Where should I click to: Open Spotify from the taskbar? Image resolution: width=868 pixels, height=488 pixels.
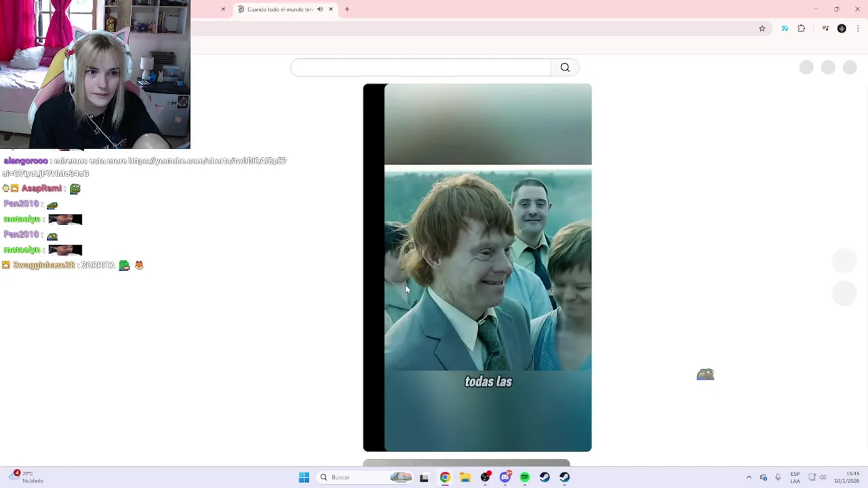525,477
